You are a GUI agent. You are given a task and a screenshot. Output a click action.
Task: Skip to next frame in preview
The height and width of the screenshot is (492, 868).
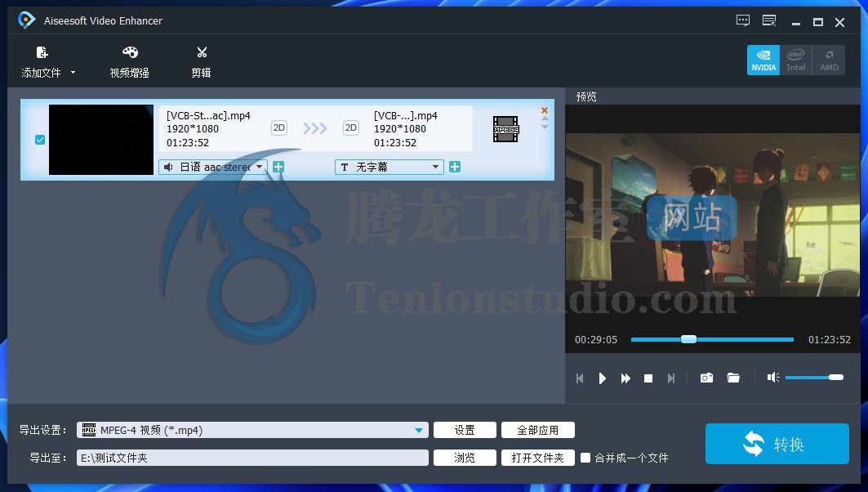[671, 378]
